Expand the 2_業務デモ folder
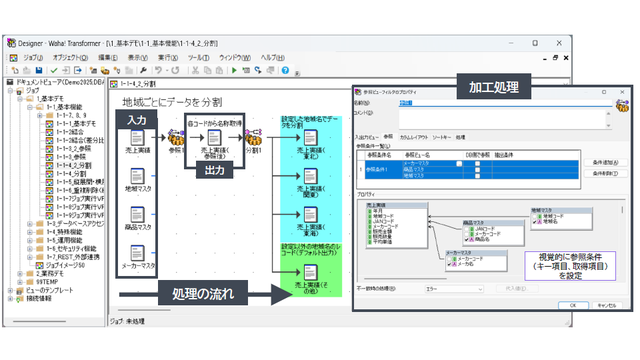 click(20, 273)
